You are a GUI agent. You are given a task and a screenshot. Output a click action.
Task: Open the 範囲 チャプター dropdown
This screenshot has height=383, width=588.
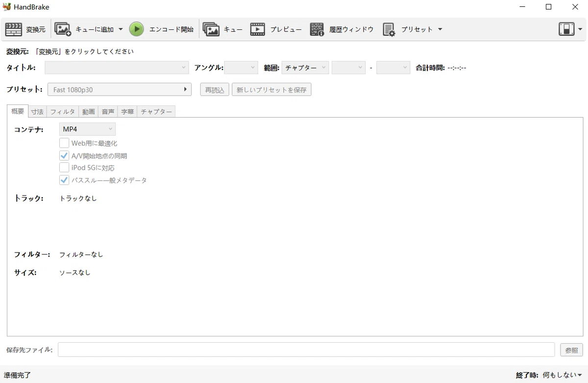click(x=305, y=68)
